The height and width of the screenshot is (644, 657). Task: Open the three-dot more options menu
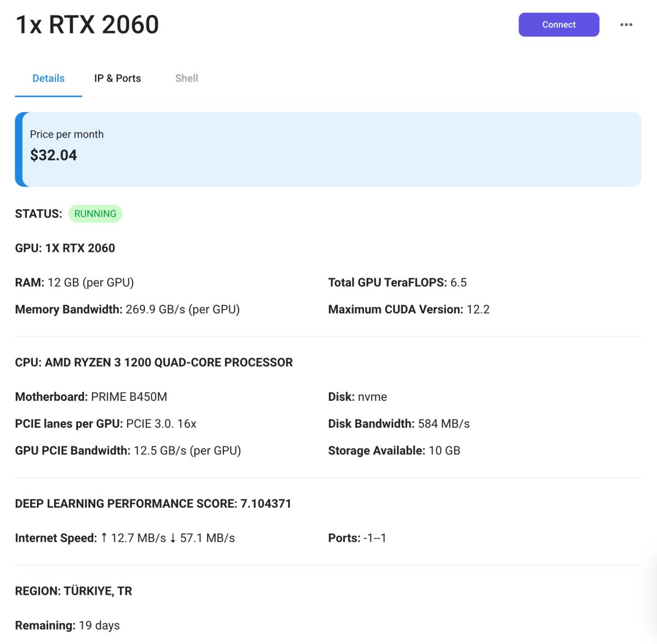[x=626, y=25]
